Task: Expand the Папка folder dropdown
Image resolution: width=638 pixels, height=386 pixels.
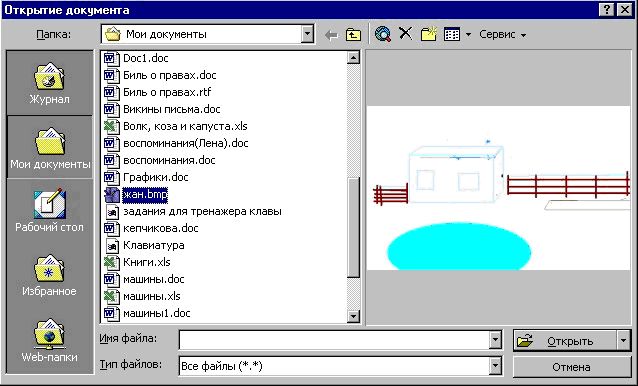Action: (308, 34)
